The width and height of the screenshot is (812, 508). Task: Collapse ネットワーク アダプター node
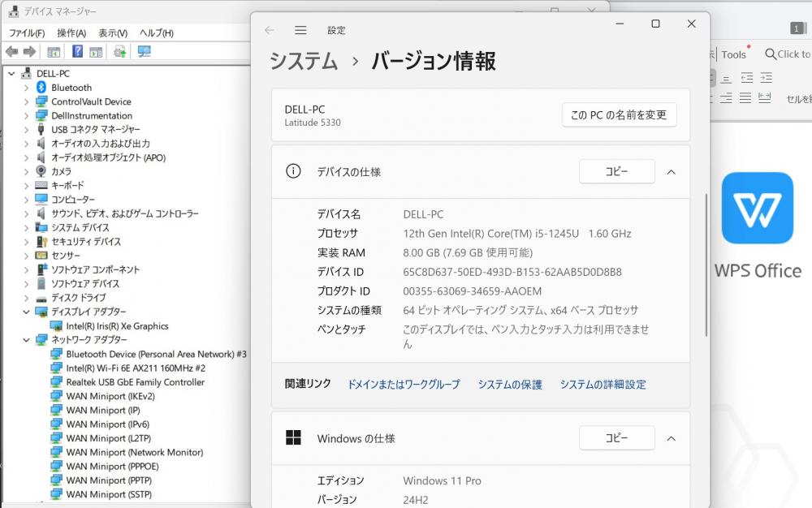click(x=26, y=340)
